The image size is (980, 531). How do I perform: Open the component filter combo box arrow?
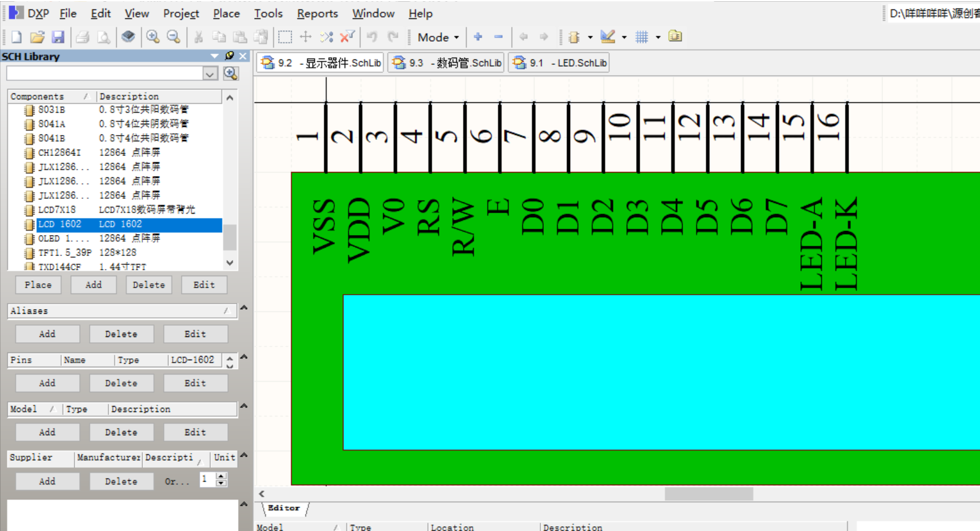pos(210,74)
